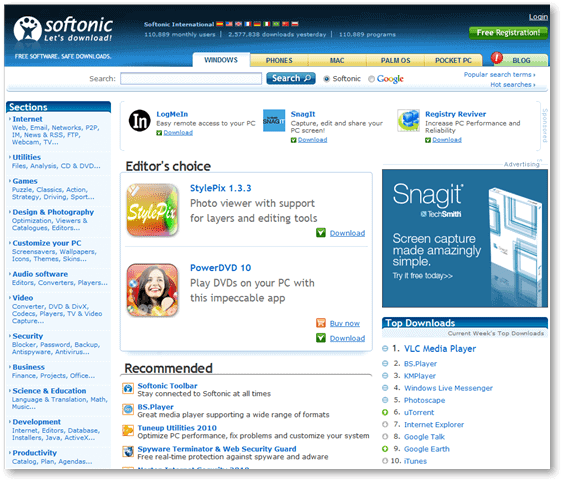
Task: Open the Utilities section
Action: tap(26, 157)
